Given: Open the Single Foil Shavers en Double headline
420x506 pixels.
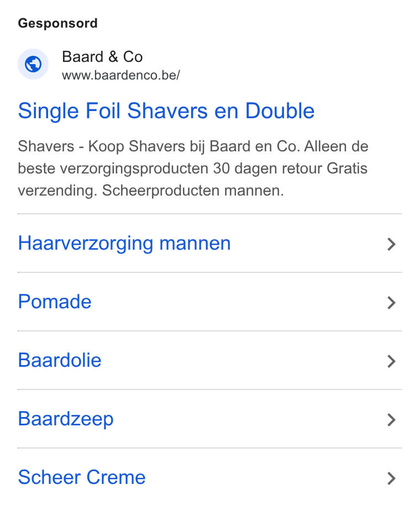Looking at the screenshot, I should pos(166,110).
